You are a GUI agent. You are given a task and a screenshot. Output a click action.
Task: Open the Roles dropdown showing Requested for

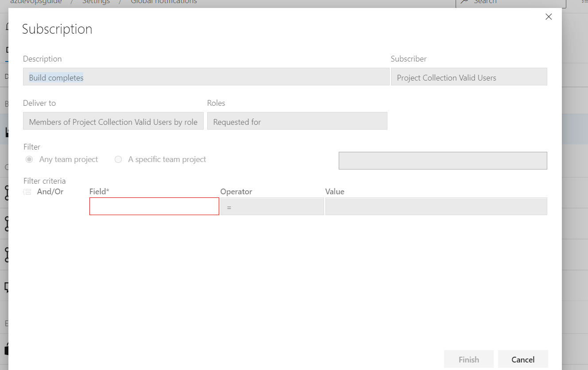tap(297, 121)
